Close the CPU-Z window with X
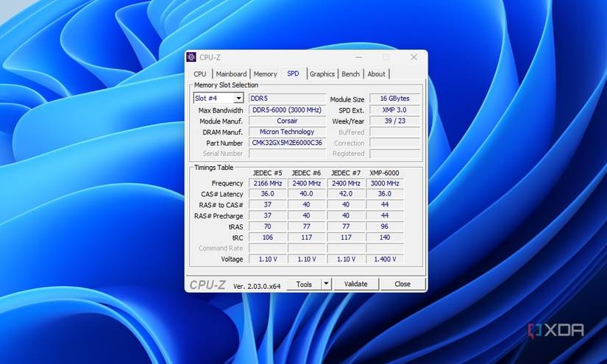Screen dimensions: 607x364 coord(413,57)
